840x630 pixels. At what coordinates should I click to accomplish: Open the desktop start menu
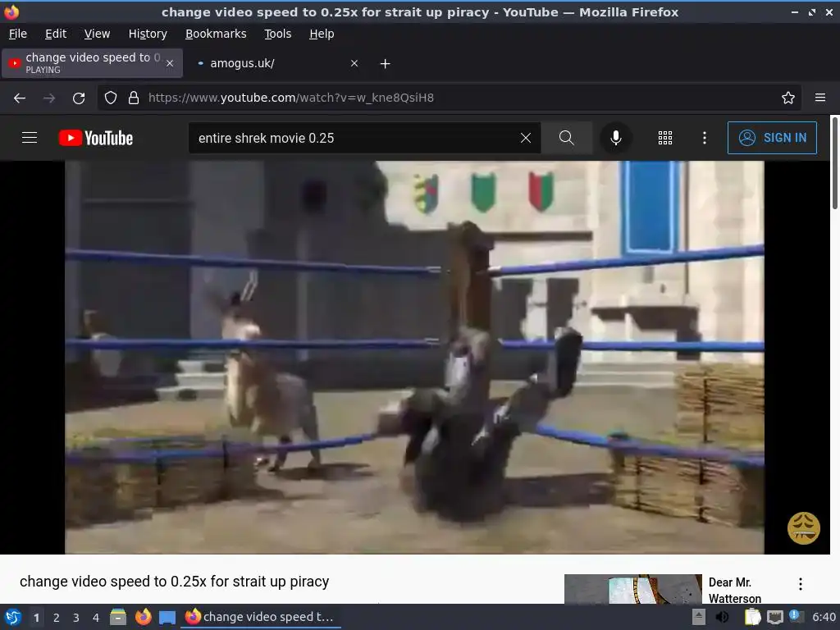point(13,617)
